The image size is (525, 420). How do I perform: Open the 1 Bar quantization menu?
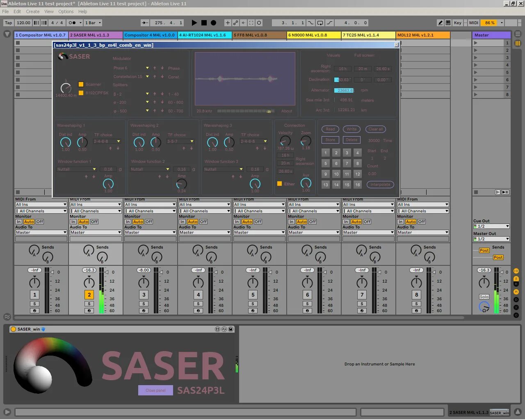coord(93,23)
